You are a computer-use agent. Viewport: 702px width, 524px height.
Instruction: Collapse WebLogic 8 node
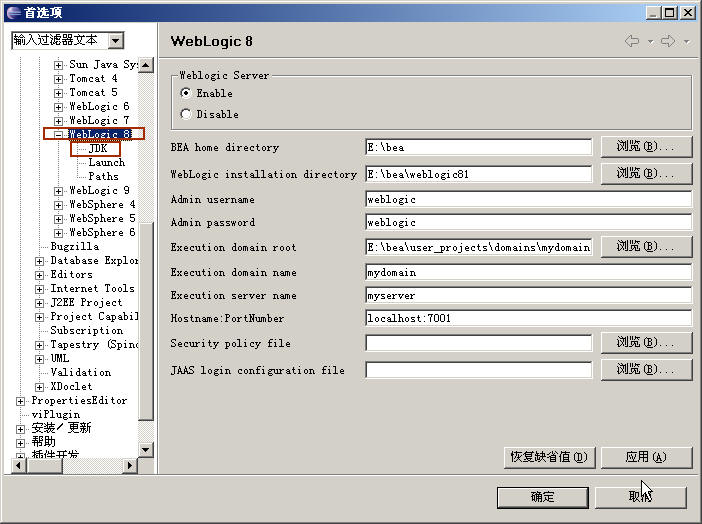click(58, 134)
